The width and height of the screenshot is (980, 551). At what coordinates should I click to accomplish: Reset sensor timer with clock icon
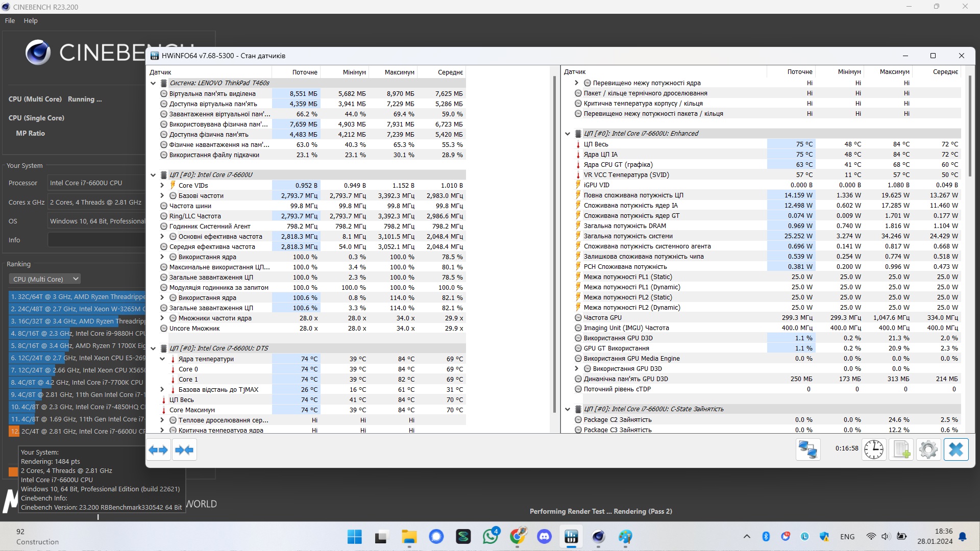(874, 449)
